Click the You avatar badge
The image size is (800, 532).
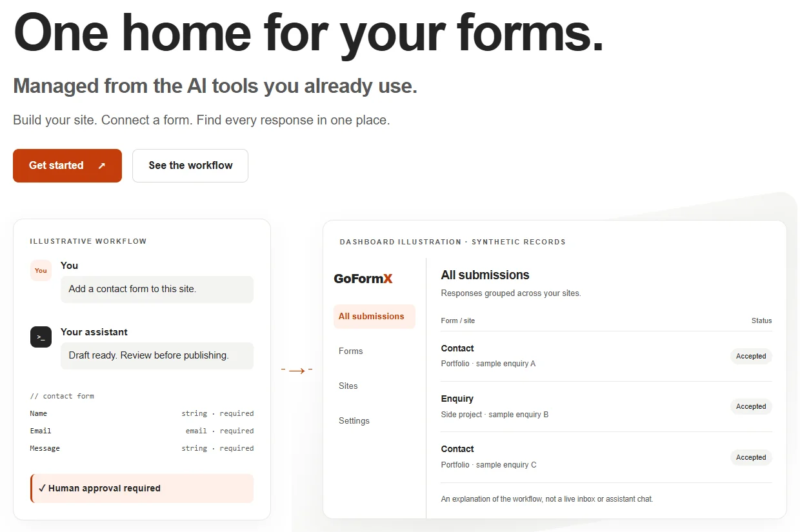[x=41, y=271]
